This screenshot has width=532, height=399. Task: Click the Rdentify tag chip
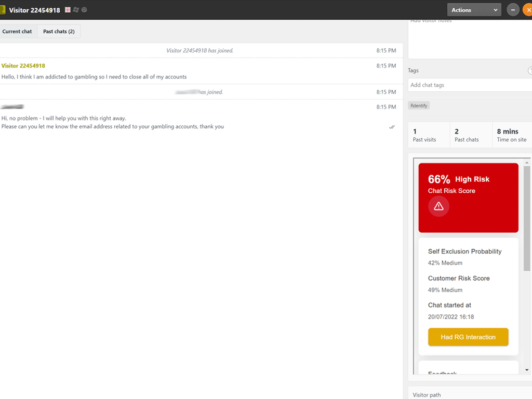(x=419, y=105)
